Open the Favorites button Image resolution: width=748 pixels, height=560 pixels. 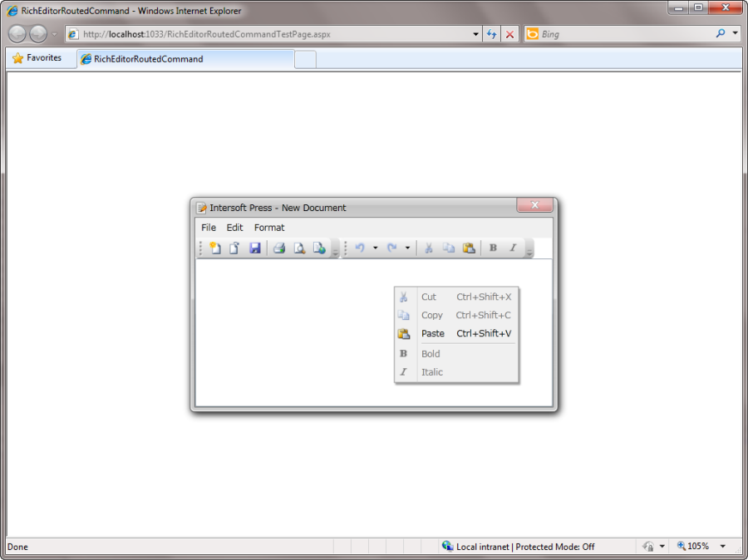click(37, 57)
